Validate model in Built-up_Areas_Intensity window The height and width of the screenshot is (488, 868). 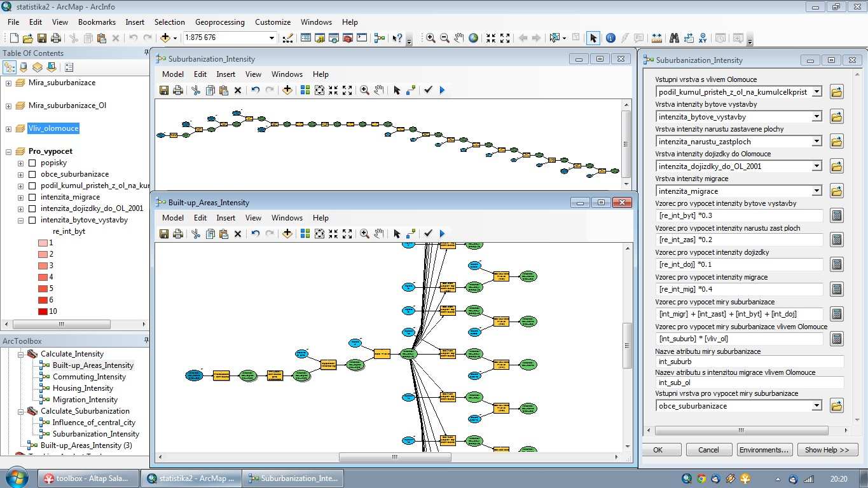pos(428,234)
